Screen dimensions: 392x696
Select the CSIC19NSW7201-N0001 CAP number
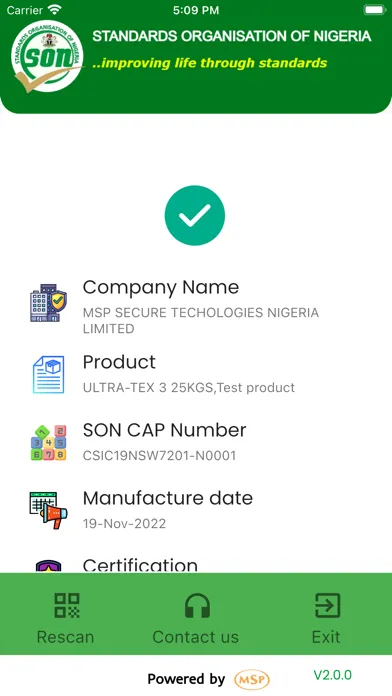(159, 455)
